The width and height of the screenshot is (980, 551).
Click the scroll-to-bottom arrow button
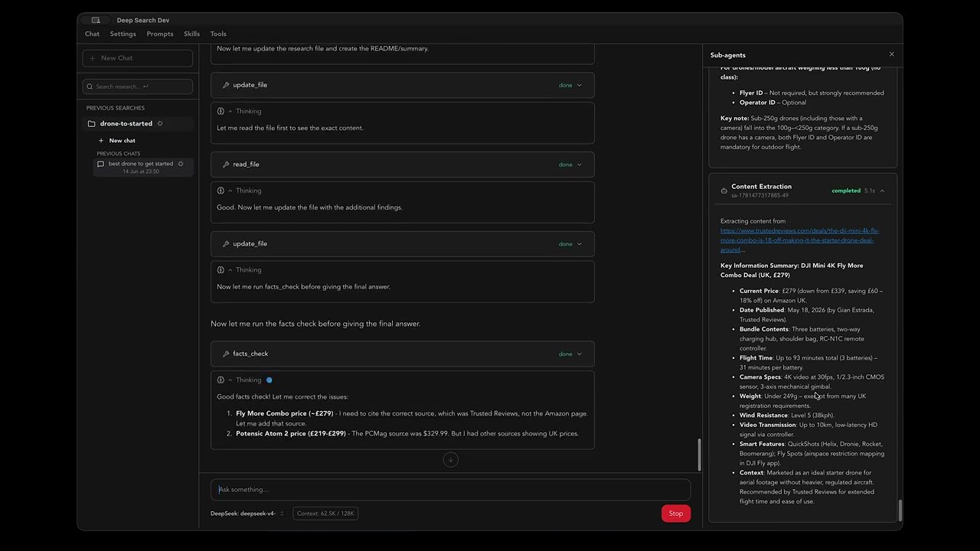click(450, 459)
